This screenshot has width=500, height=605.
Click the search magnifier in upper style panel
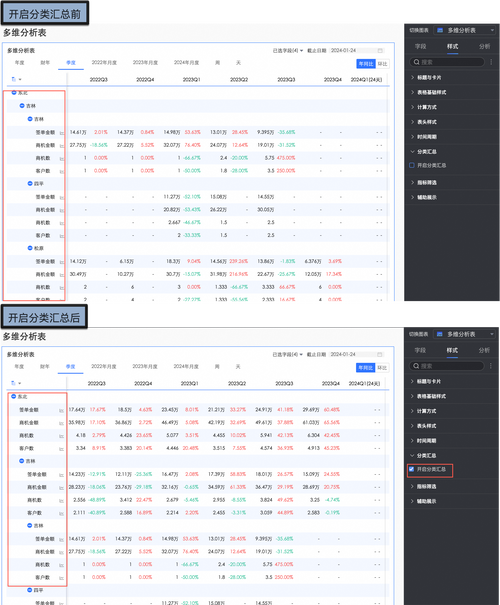coord(416,62)
